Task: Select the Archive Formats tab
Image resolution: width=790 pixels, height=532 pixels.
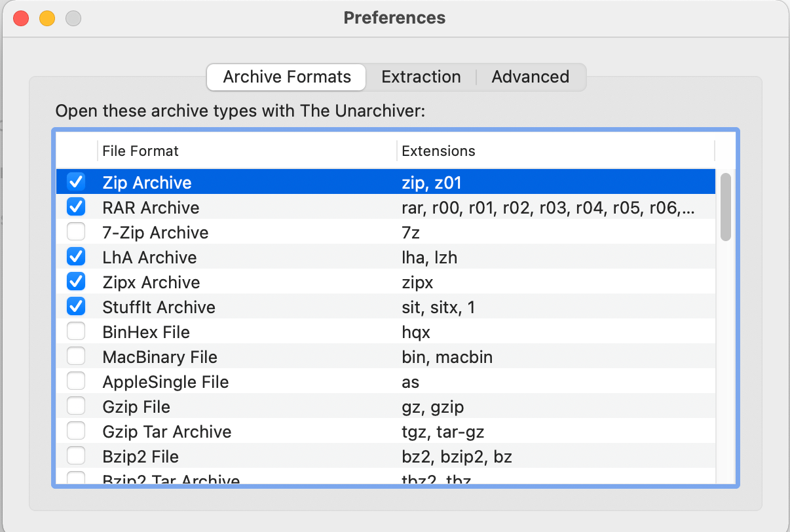Action: (x=286, y=77)
